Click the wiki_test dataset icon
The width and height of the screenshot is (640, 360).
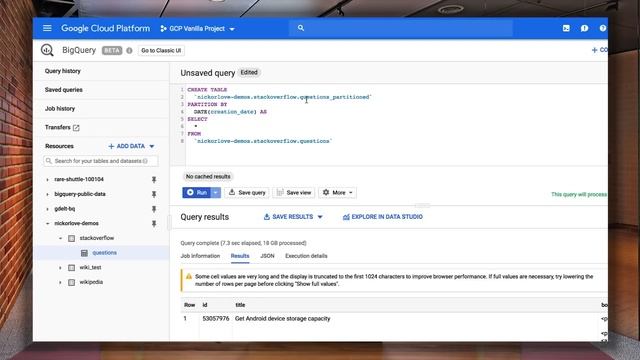click(x=71, y=268)
